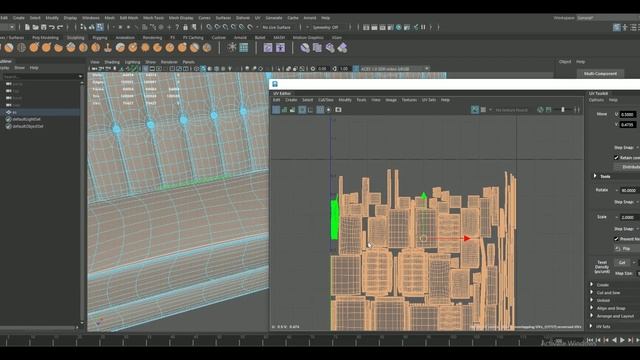Click the Redo arrow in status line
The width and height of the screenshot is (640, 360).
[x=60, y=27]
